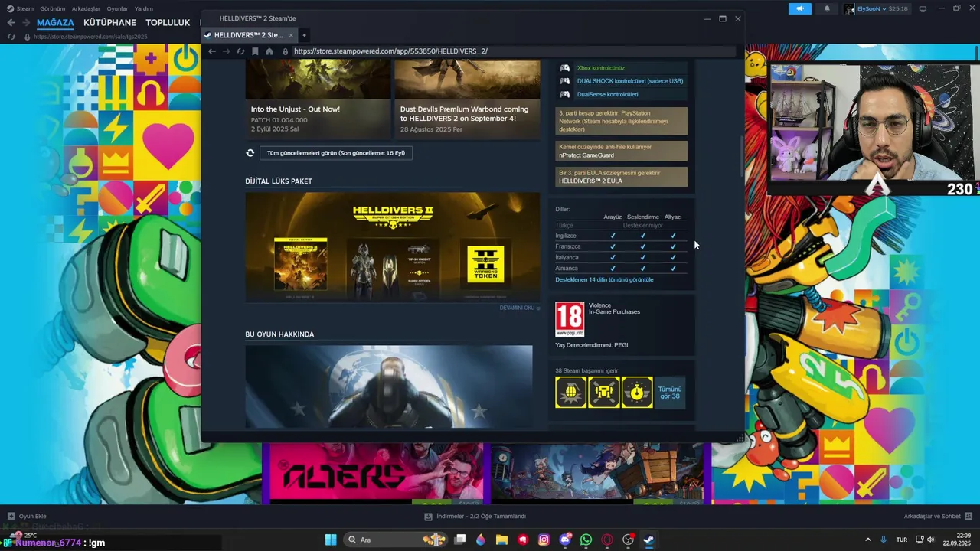Open a new tab in popup browser
The width and height of the screenshot is (980, 551).
[304, 35]
